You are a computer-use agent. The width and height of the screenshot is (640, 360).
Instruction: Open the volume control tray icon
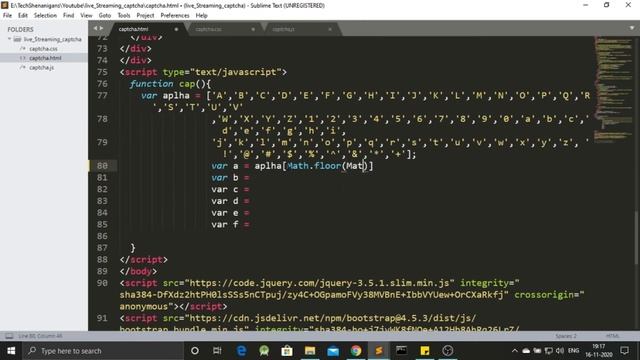(x=560, y=351)
